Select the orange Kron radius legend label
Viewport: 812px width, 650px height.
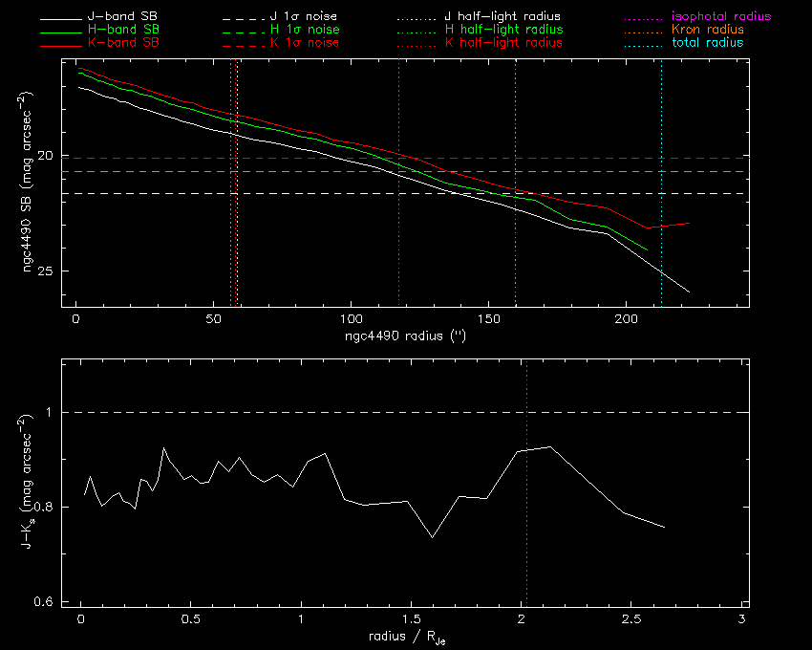(x=708, y=31)
